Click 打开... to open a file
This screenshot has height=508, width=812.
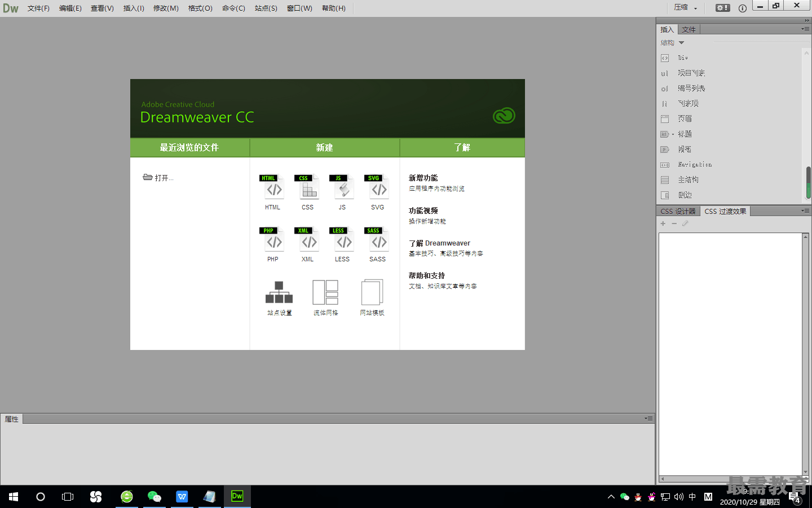pyautogui.click(x=158, y=178)
